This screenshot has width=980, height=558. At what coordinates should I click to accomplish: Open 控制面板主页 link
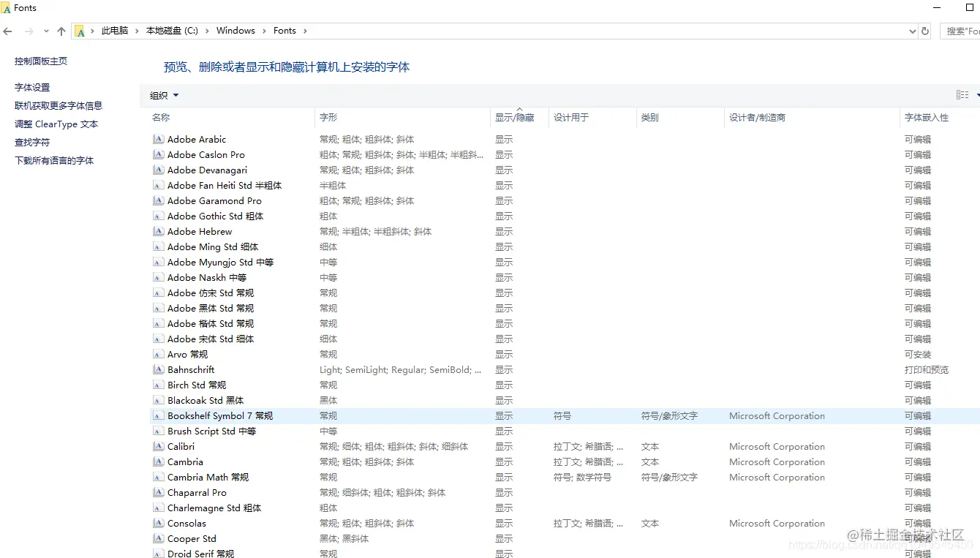point(41,61)
